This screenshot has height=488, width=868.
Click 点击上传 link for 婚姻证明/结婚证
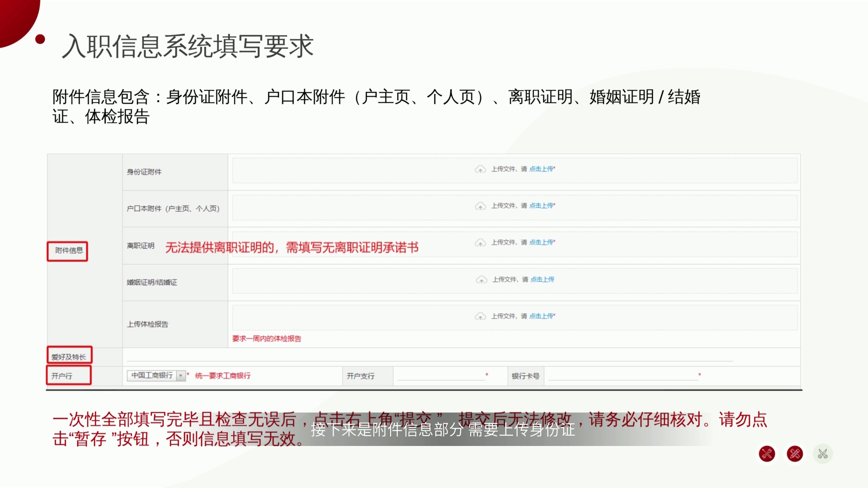pos(542,279)
